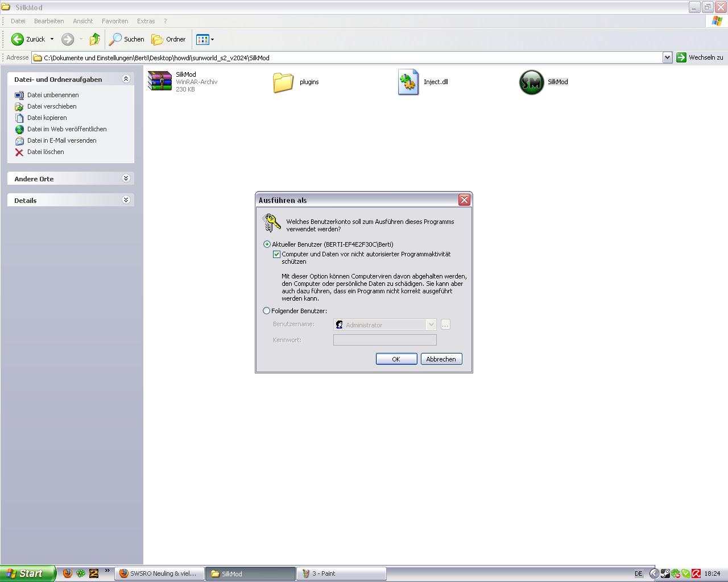Image resolution: width=728 pixels, height=582 pixels.
Task: Click Datei löschen in the task pane
Action: (x=45, y=152)
